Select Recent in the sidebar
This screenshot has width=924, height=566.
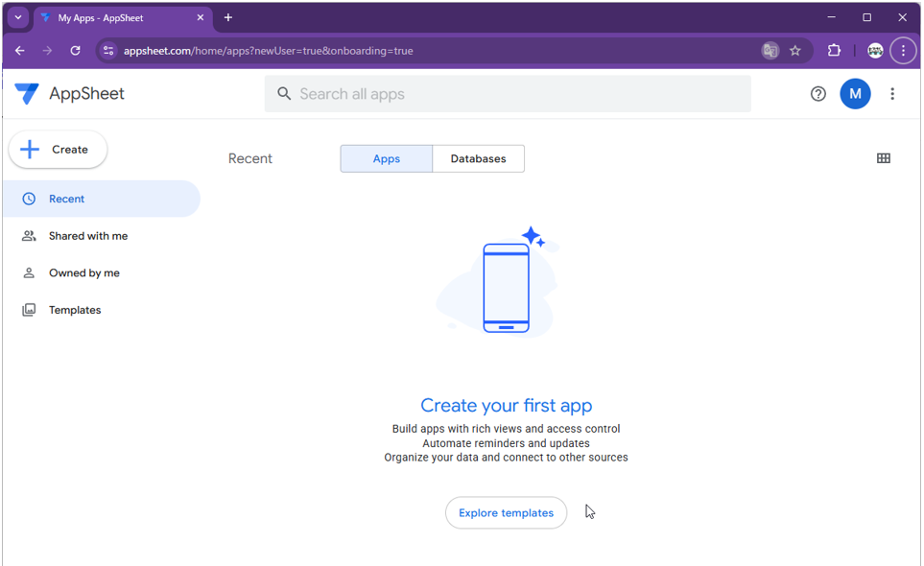pyautogui.click(x=66, y=199)
